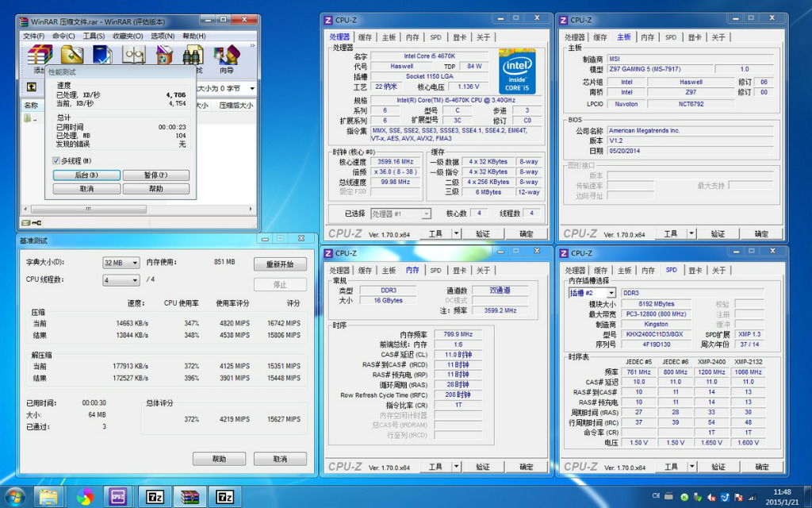812x508 pixels.
Task: Click 取消 in the 基准测试 benchmark window
Action: (280, 460)
